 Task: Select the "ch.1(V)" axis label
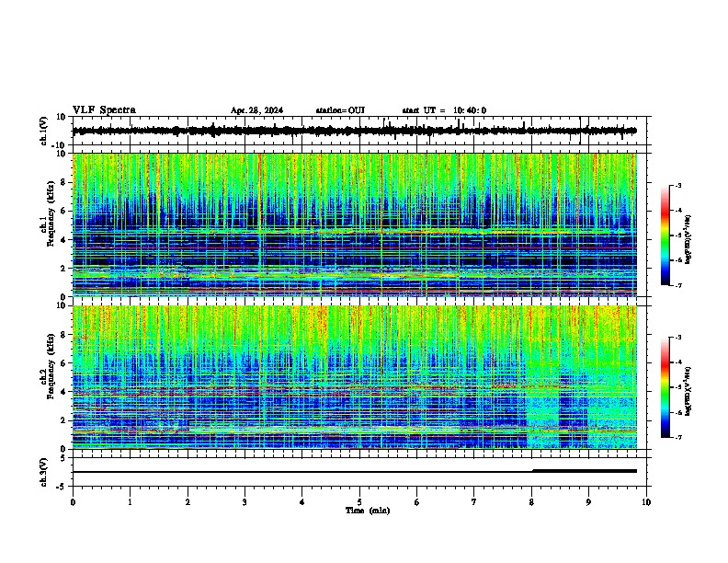pos(44,131)
